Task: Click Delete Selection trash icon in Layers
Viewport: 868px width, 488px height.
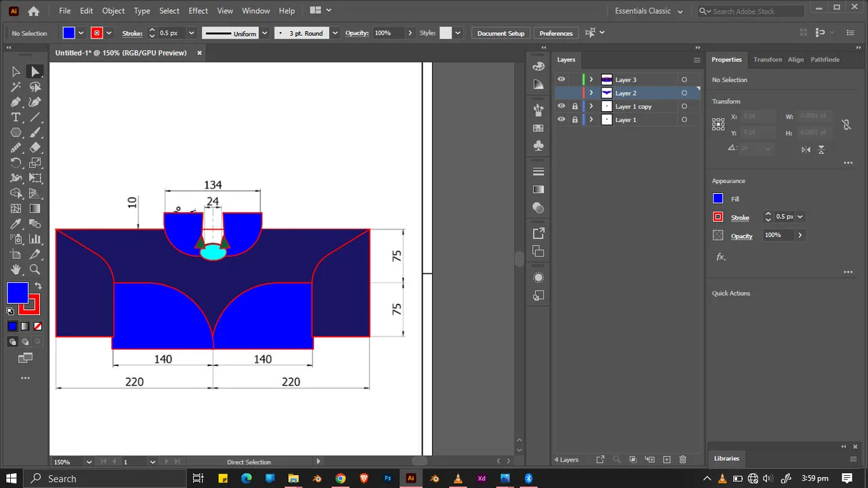Action: tap(683, 460)
